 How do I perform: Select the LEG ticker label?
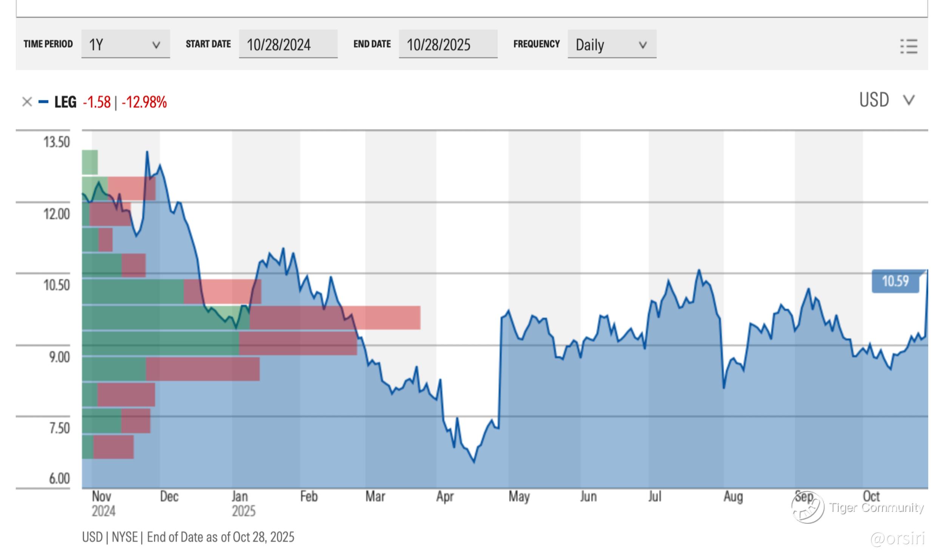[x=65, y=102]
